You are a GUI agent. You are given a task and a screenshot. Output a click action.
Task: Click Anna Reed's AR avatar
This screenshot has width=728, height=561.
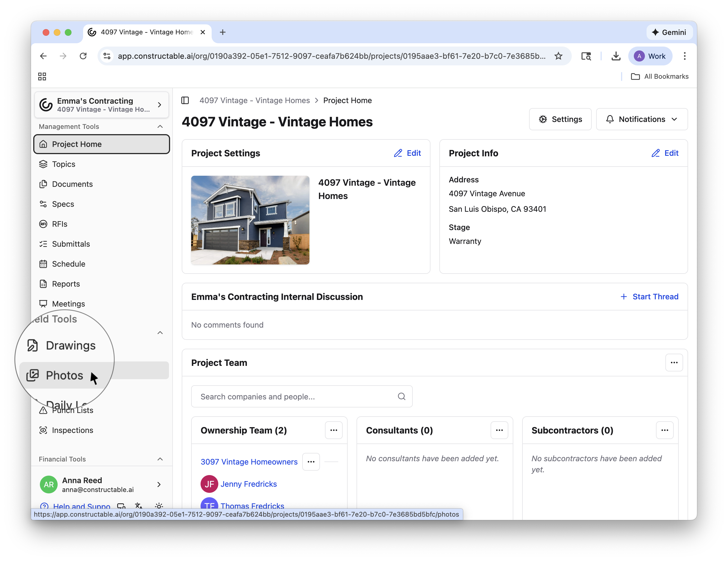[x=49, y=484]
